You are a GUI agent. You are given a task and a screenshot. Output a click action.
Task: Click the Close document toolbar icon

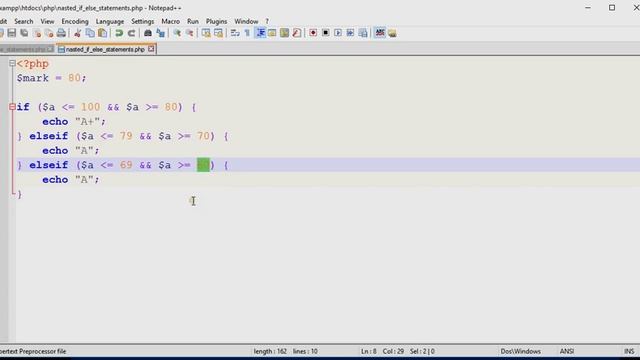point(37,33)
